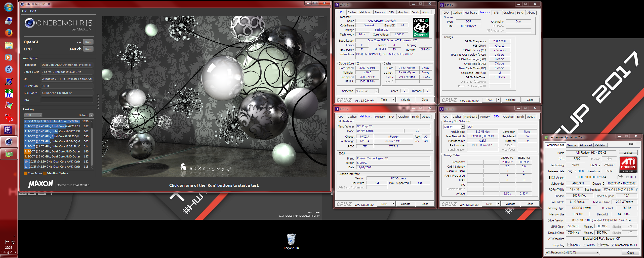Open the GPU-Z hamburger menu
Viewport: 644px width, 258px height.
[638, 144]
